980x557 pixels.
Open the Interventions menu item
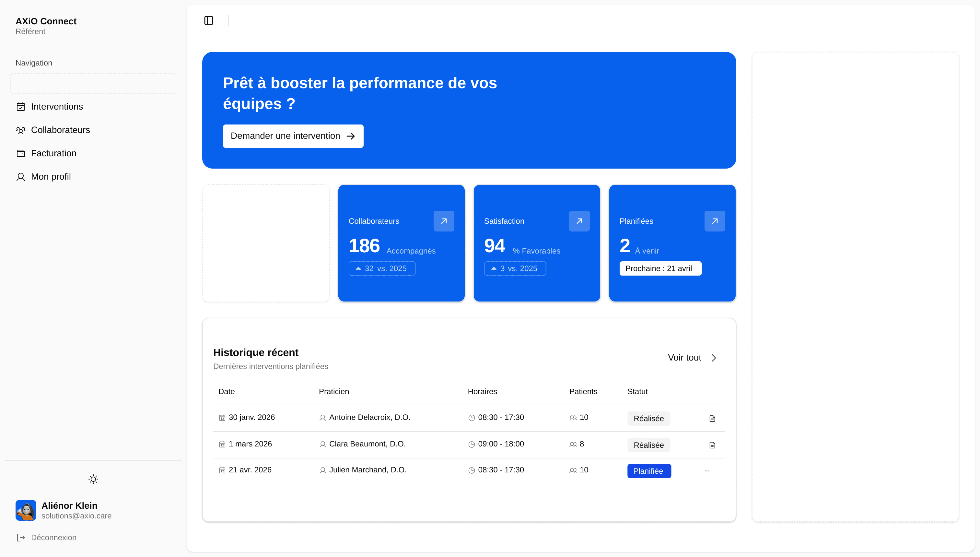(57, 107)
